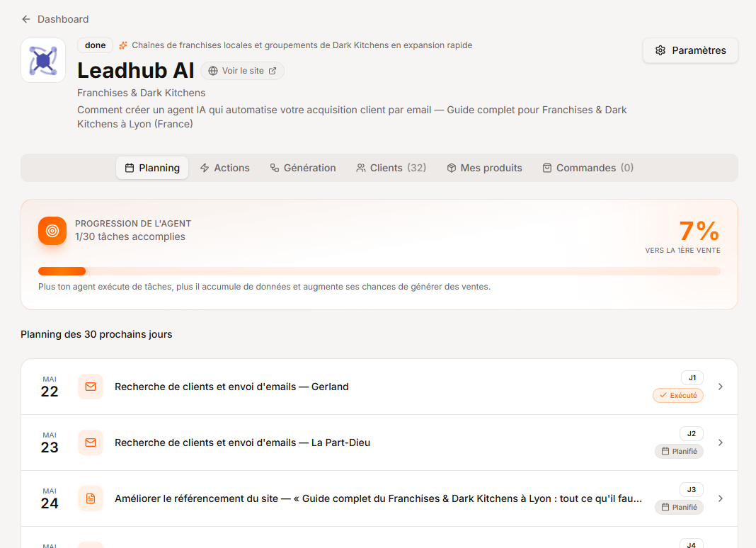The image size is (756, 548).
Task: Click the orange sparkle icon beside franchise description
Action: [x=123, y=45]
